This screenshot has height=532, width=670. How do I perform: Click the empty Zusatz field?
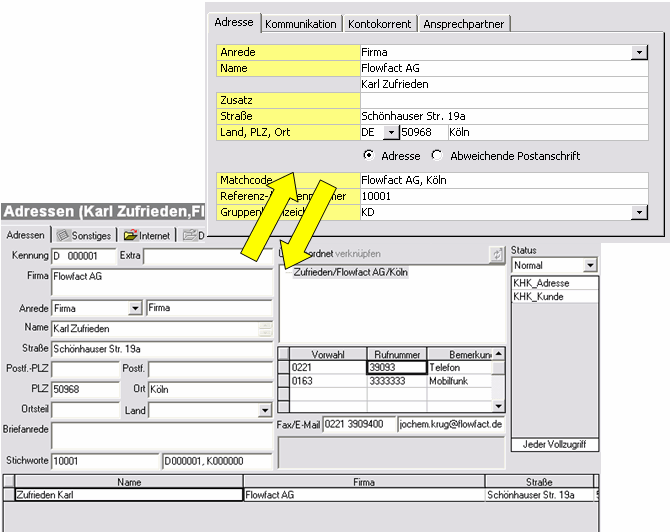pyautogui.click(x=504, y=100)
